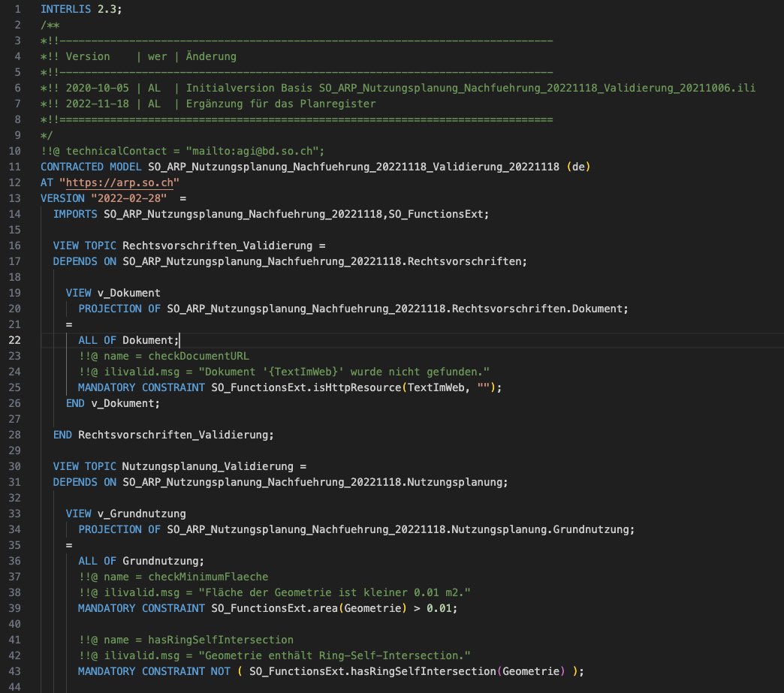Click 'Nutzungsplanung_Validierung =' topic name

pyautogui.click(x=215, y=466)
